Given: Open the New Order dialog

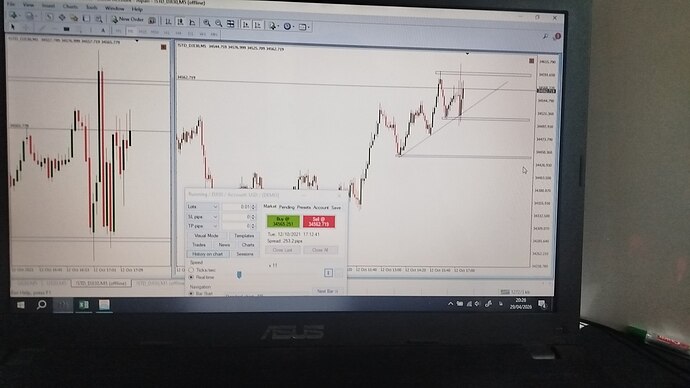Looking at the screenshot, I should pos(127,19).
